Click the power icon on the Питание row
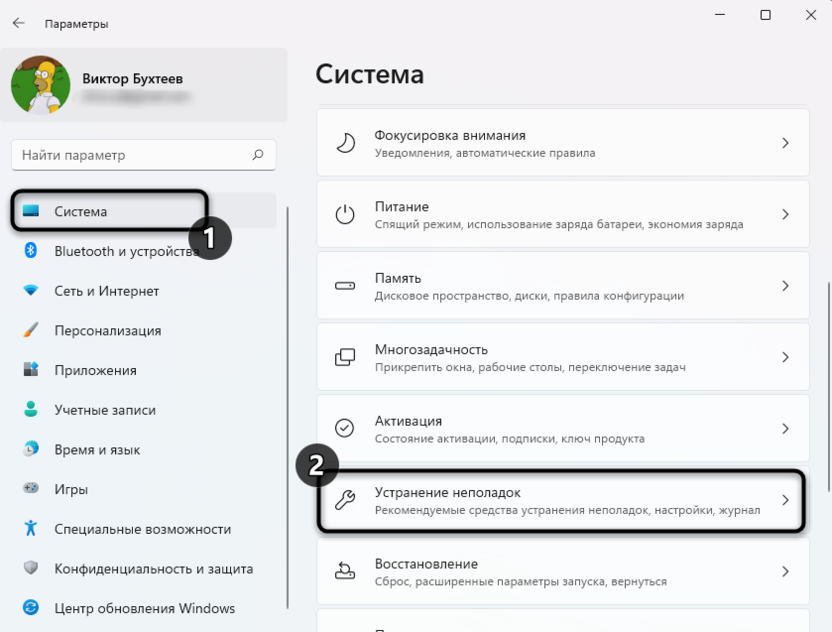The height and width of the screenshot is (632, 832). point(344,214)
